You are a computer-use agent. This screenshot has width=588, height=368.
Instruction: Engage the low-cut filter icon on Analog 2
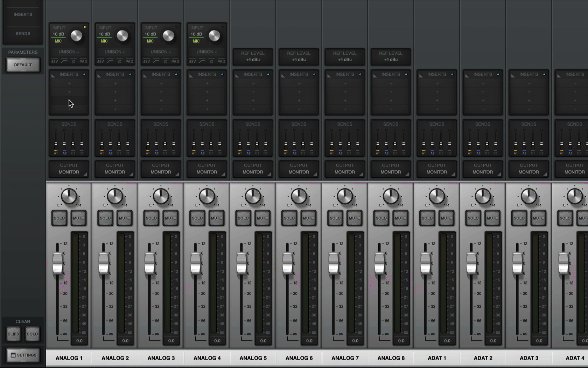click(110, 61)
